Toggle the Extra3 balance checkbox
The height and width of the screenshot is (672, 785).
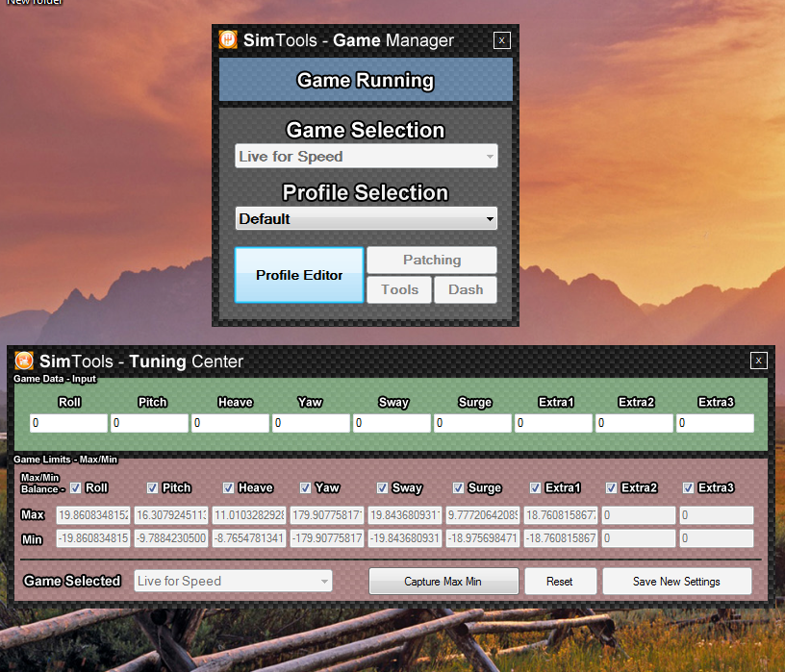tap(689, 487)
